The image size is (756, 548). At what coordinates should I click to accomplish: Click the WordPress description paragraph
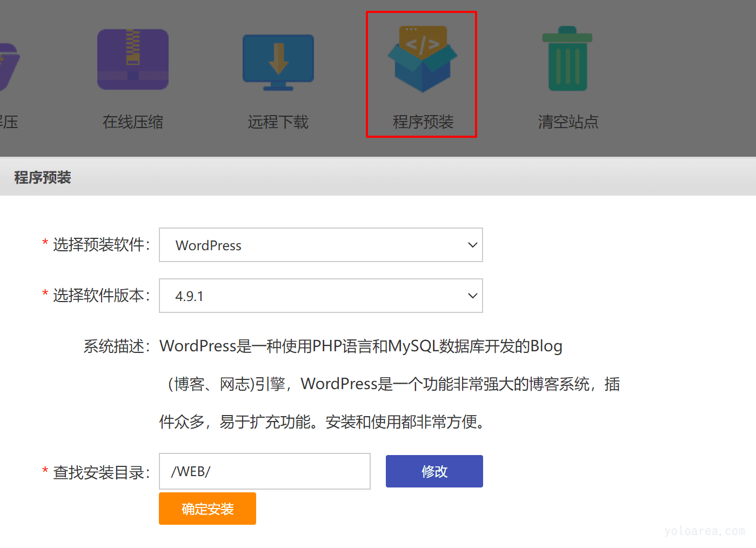390,384
